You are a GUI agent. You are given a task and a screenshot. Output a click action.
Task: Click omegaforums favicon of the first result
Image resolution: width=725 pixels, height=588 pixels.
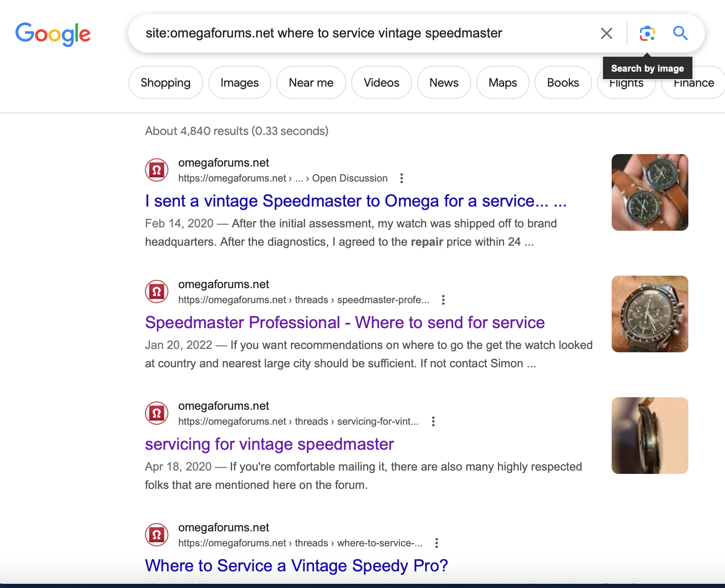(x=157, y=170)
